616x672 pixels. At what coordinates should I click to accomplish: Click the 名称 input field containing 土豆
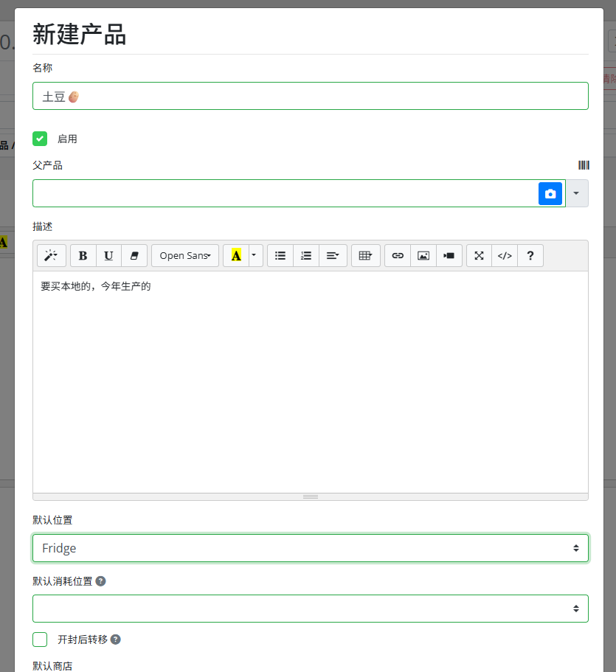click(311, 96)
